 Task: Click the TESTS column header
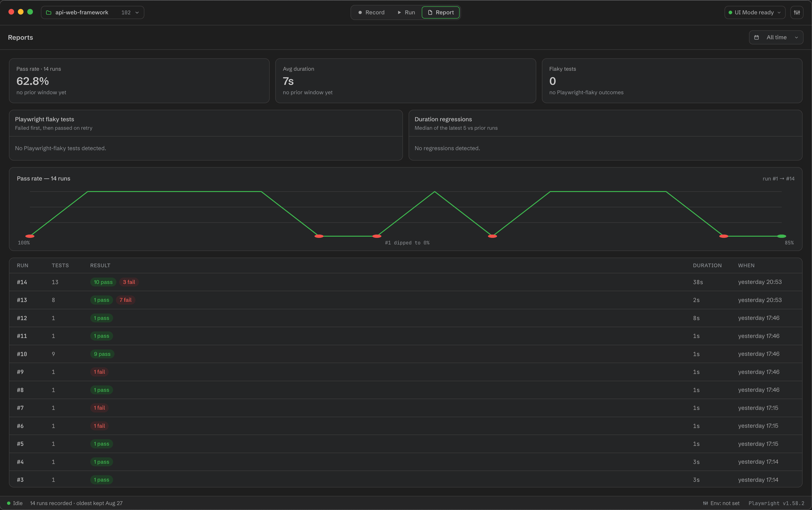60,266
